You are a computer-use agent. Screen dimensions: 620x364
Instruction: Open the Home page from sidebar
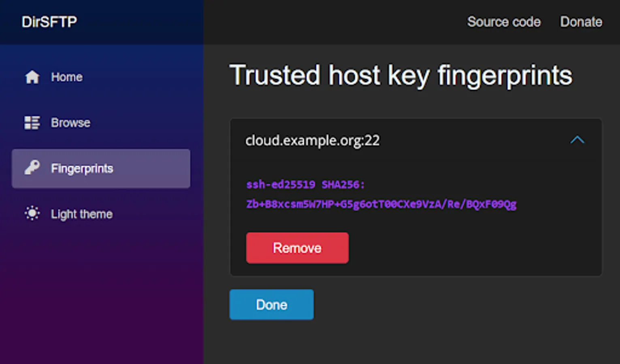[x=66, y=77]
